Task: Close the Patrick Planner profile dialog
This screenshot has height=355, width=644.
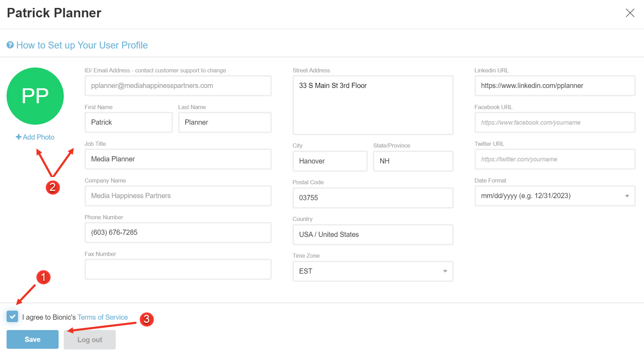Action: click(630, 13)
